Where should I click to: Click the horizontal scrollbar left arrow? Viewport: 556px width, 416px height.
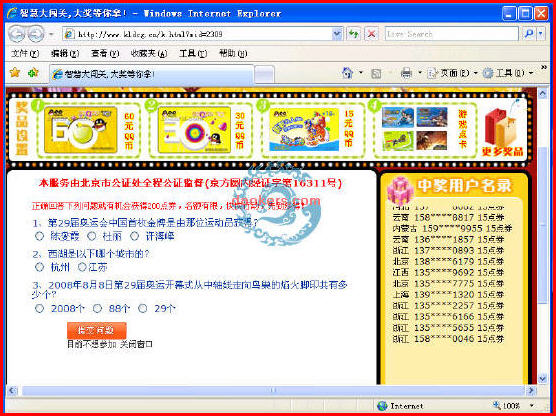tap(12, 390)
